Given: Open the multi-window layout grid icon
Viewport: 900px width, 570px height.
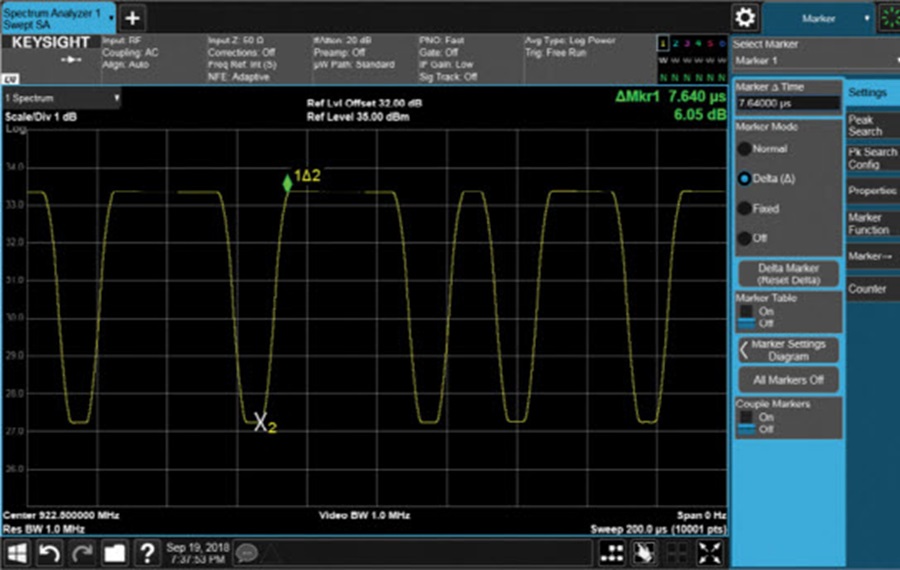Looking at the screenshot, I should pyautogui.click(x=613, y=551).
